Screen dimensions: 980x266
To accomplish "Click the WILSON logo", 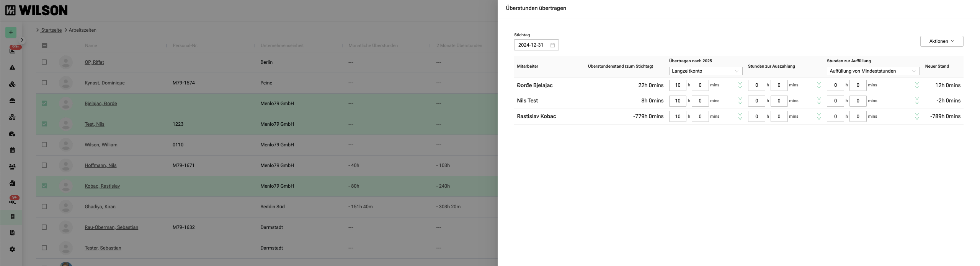I will click(x=36, y=10).
